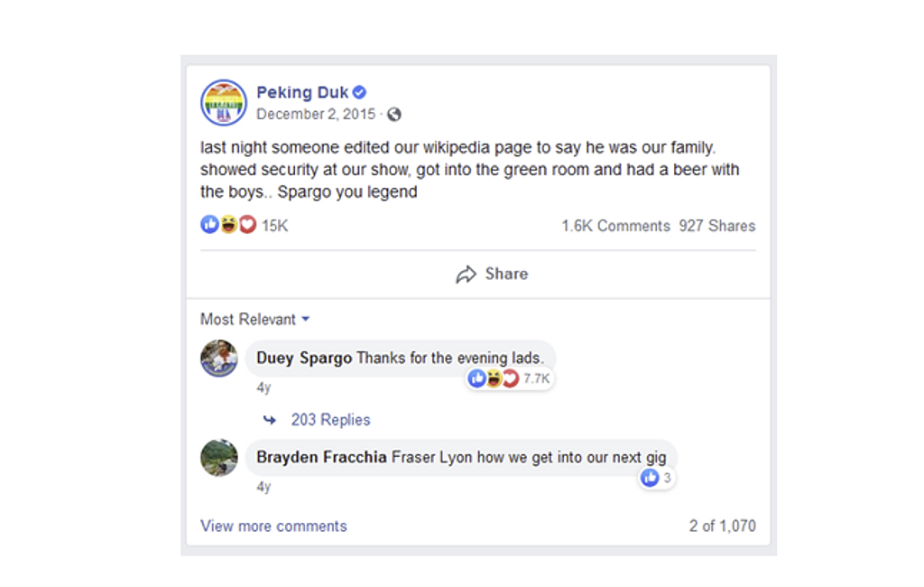This screenshot has width=924, height=587.
Task: Expand View more comments
Action: (x=273, y=526)
